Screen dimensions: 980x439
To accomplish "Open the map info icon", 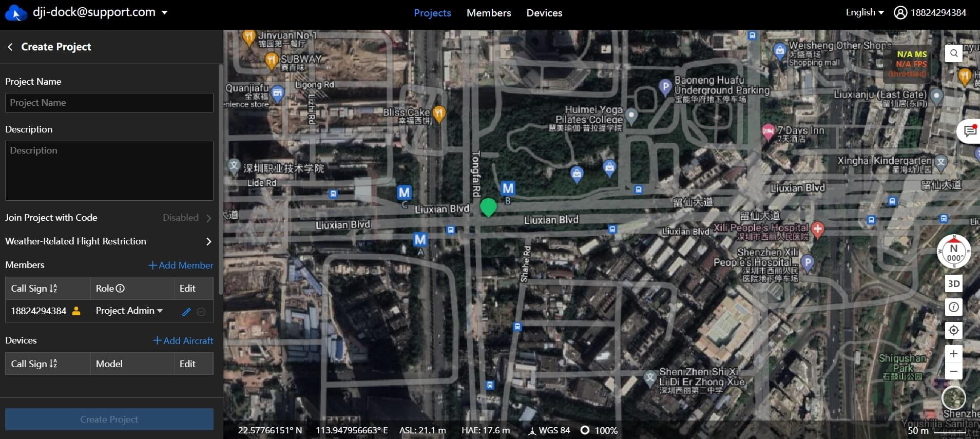I will [953, 307].
